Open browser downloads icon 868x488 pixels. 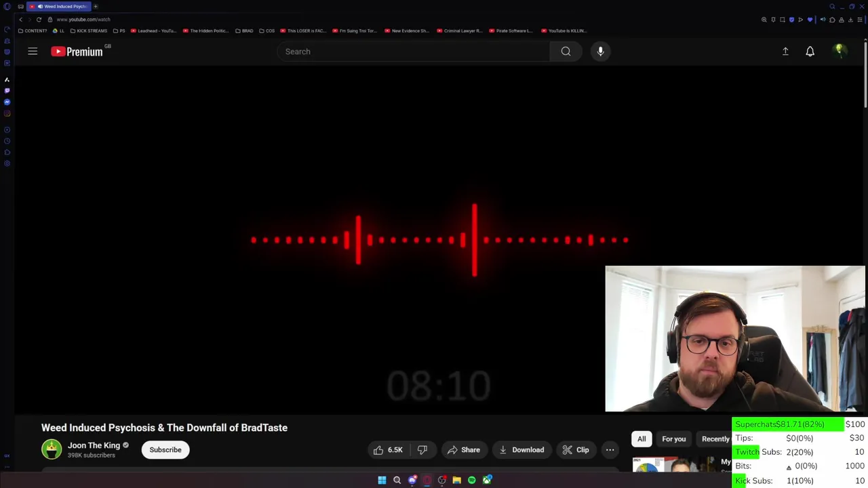850,20
